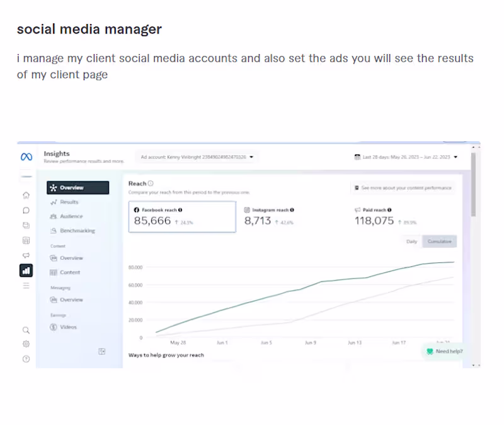Viewport: 504px width, 425px height.
Task: Open the Content posts icon in left rail
Action: (26, 225)
